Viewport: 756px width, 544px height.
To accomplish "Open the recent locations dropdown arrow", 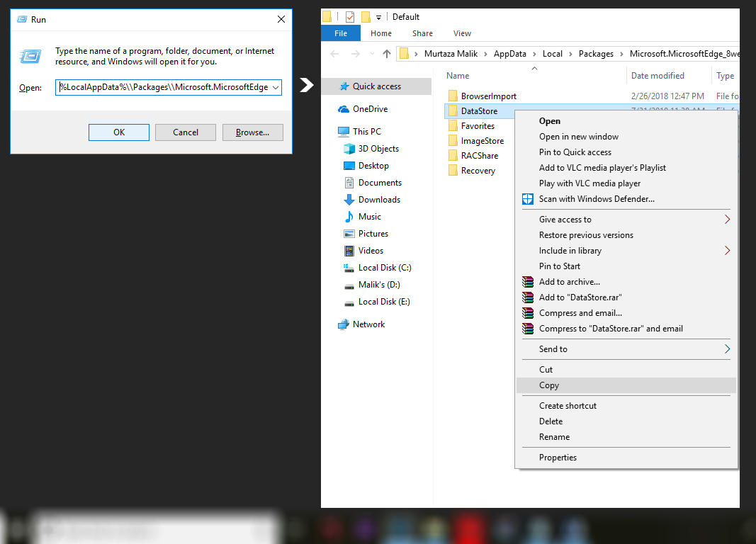I will (x=372, y=54).
